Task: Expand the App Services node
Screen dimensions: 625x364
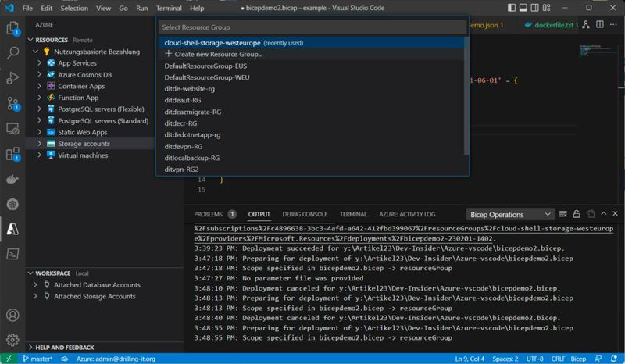Action: point(40,63)
